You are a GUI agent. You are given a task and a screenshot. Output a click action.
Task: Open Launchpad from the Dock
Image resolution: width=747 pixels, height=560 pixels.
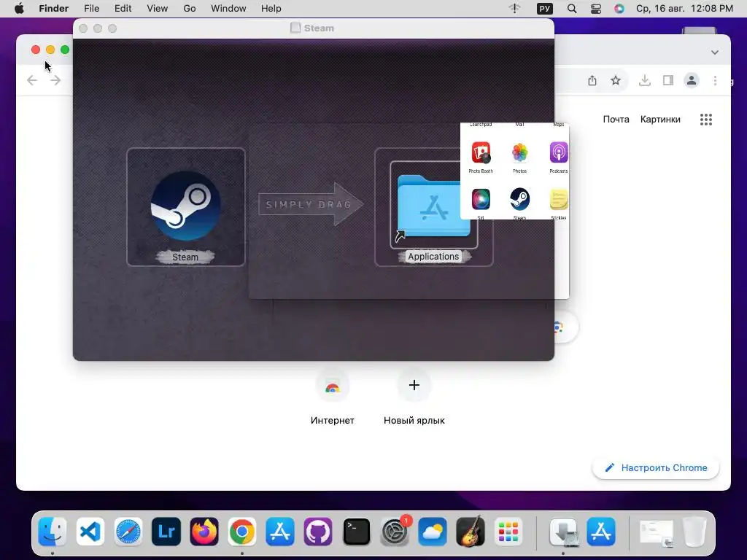coord(508,532)
